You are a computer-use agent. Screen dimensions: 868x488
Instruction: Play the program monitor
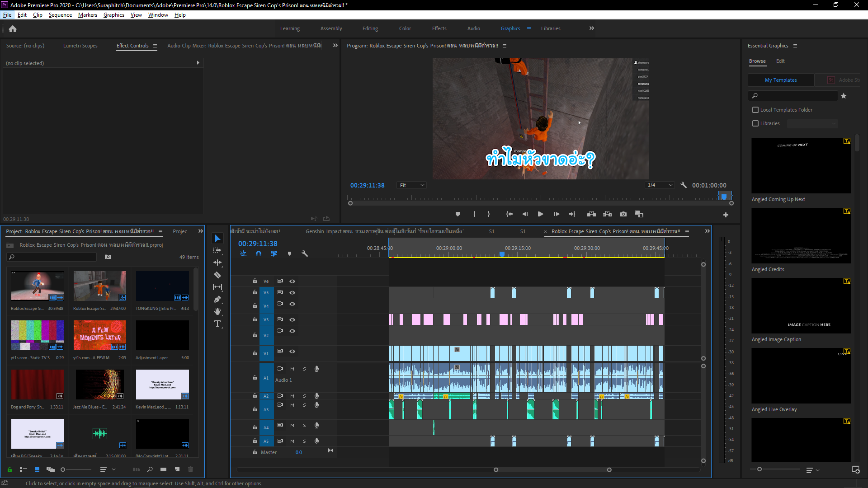pos(540,214)
